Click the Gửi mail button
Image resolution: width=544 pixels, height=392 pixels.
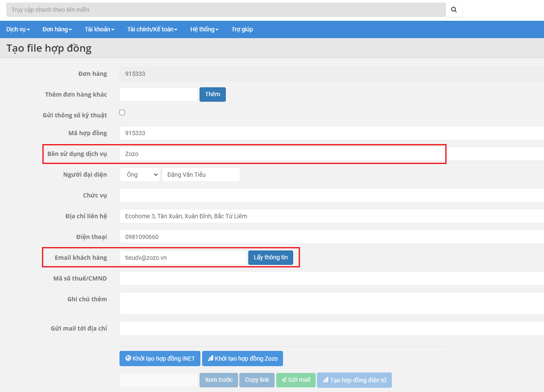296,380
